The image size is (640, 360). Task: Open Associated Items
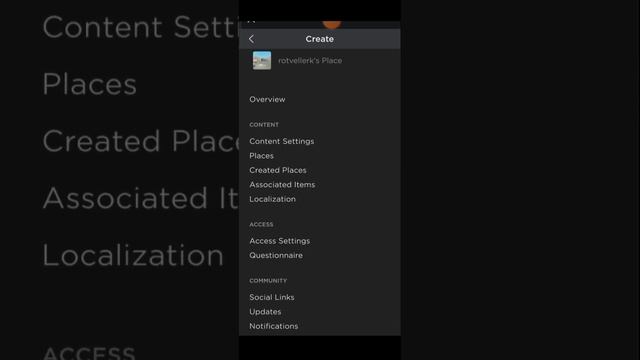click(x=282, y=185)
